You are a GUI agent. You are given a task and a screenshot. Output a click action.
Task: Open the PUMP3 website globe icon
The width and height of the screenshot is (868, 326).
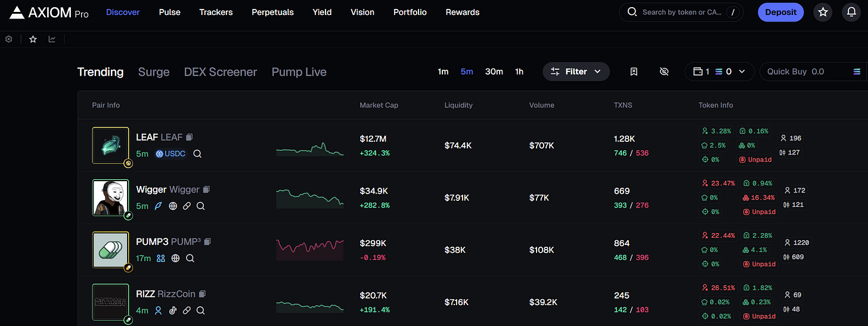click(175, 259)
